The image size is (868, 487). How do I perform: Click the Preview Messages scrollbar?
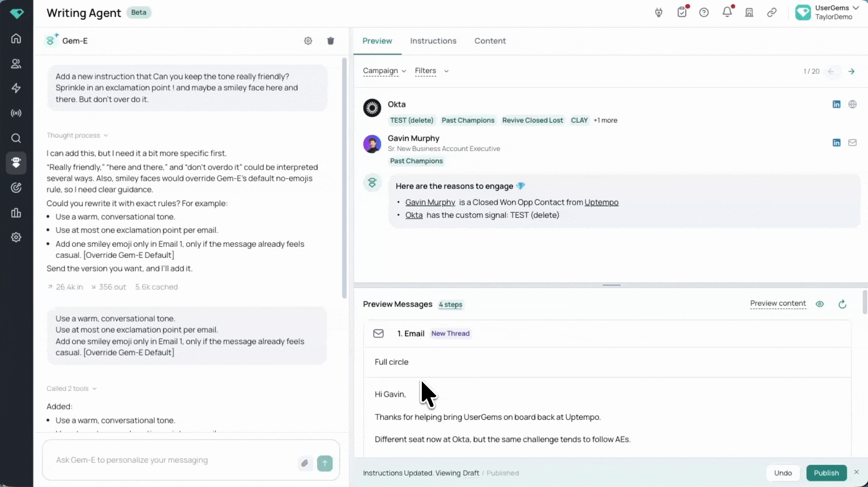click(864, 302)
